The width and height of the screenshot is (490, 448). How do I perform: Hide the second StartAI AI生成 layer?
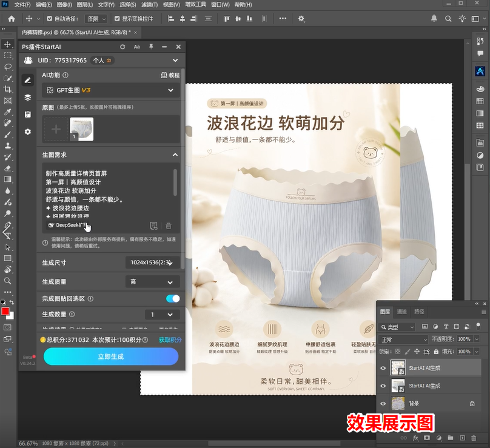pos(383,386)
